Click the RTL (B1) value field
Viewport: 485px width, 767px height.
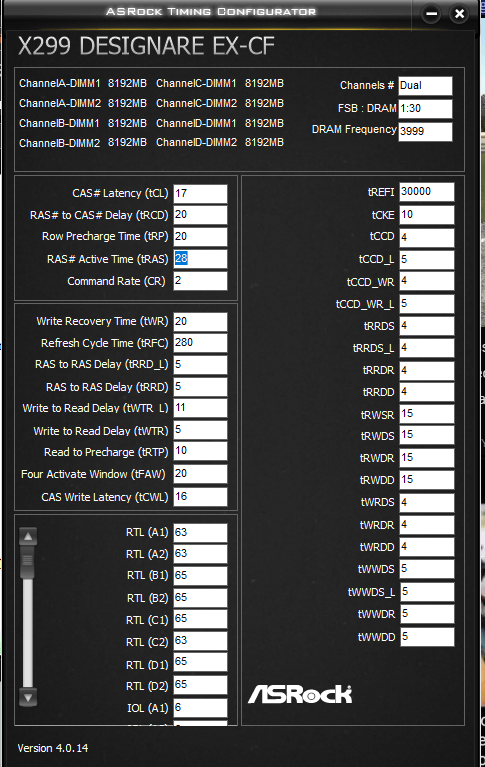pyautogui.click(x=200, y=576)
